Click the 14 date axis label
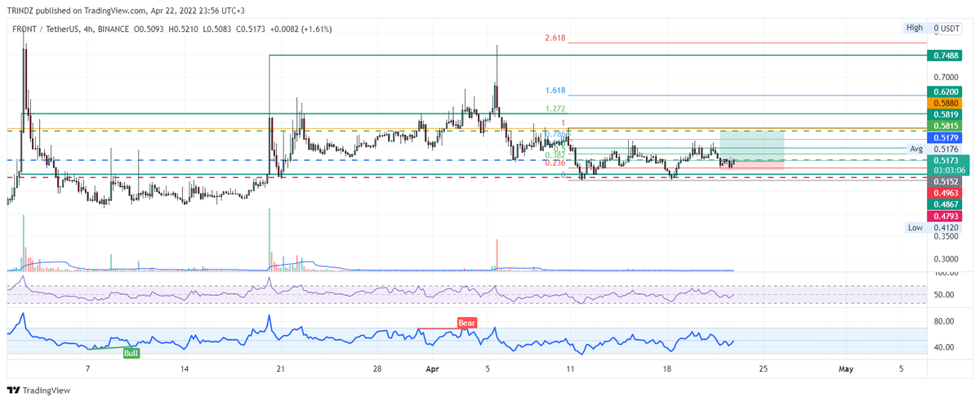The image size is (980, 402). coord(185,369)
